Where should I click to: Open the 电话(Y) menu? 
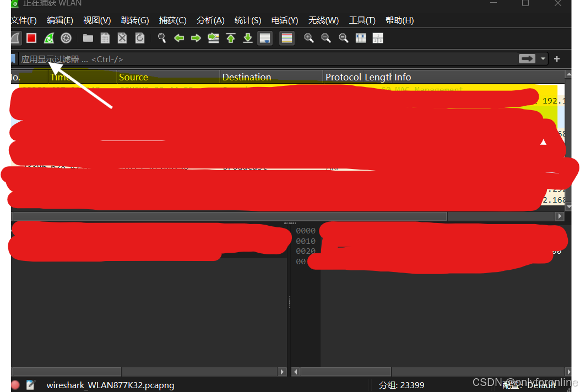point(284,20)
